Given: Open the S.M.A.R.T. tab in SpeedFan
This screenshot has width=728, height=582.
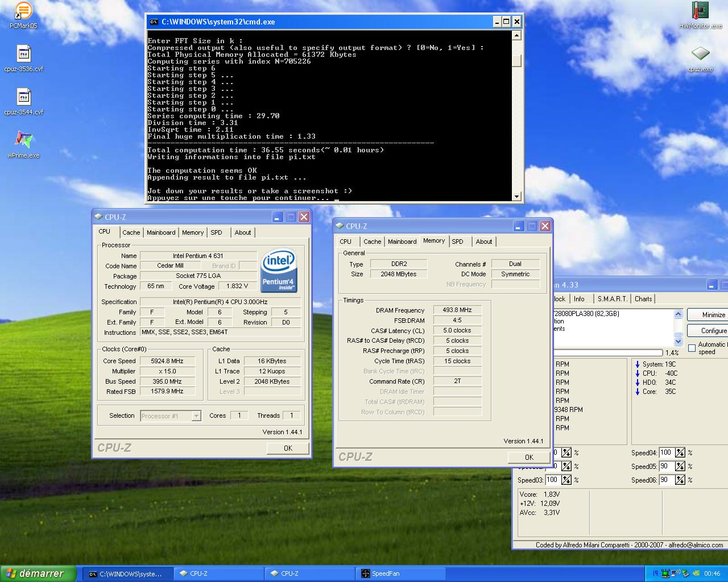Looking at the screenshot, I should (613, 299).
